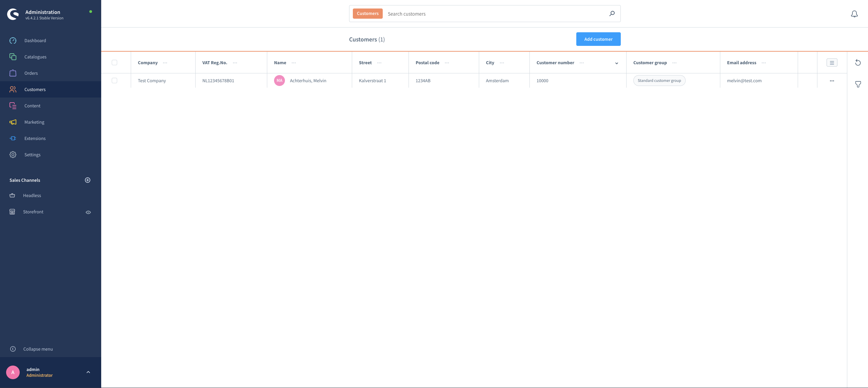Go to the Catalogues section
This screenshot has height=388, width=868.
pyautogui.click(x=35, y=57)
